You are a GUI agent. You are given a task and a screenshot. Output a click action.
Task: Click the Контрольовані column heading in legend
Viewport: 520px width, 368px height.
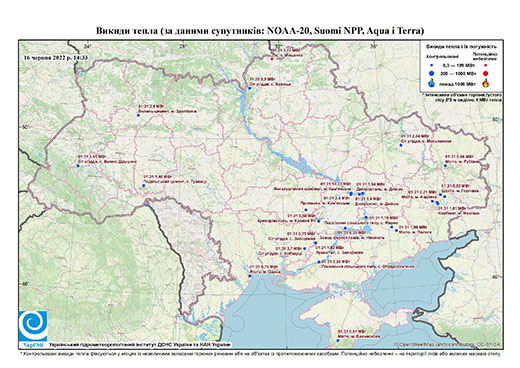[443, 56]
